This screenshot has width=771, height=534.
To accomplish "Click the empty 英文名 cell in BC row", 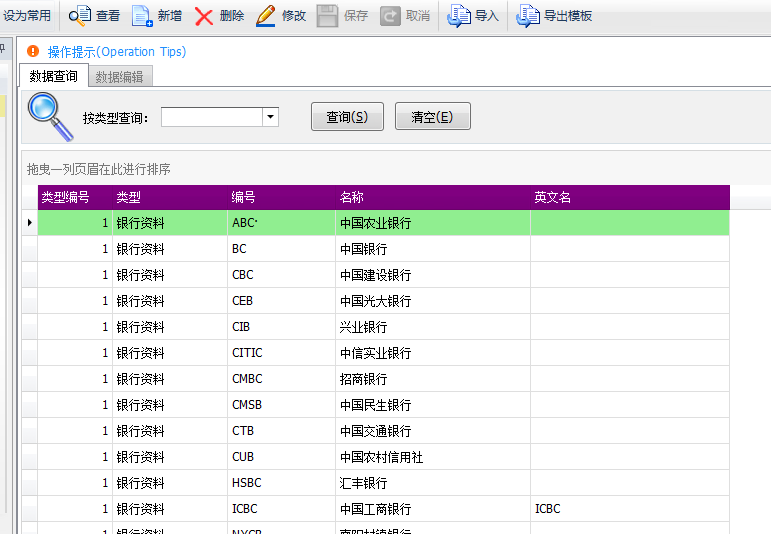I will coord(630,249).
